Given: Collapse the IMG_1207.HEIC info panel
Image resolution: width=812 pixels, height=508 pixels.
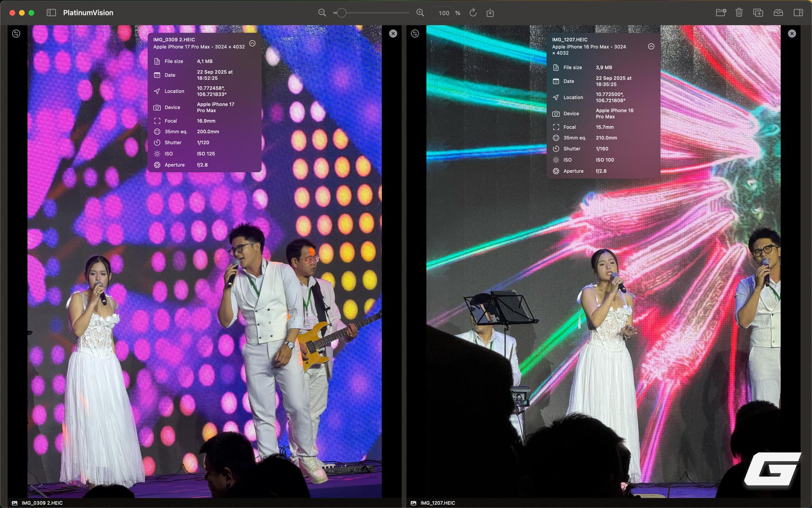Looking at the screenshot, I should pyautogui.click(x=651, y=46).
